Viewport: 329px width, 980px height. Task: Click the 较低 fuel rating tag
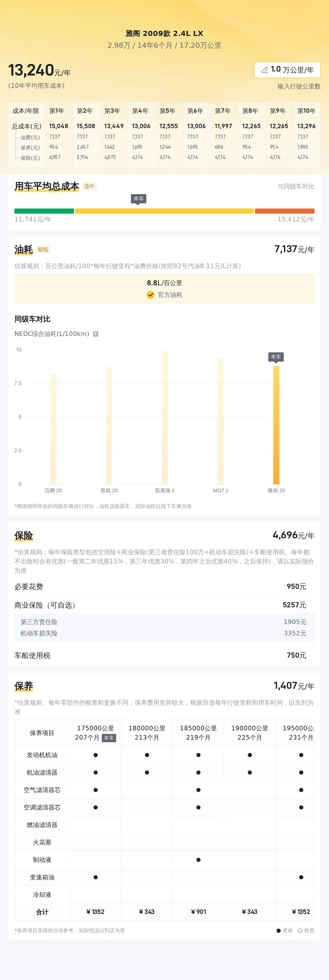tap(43, 250)
